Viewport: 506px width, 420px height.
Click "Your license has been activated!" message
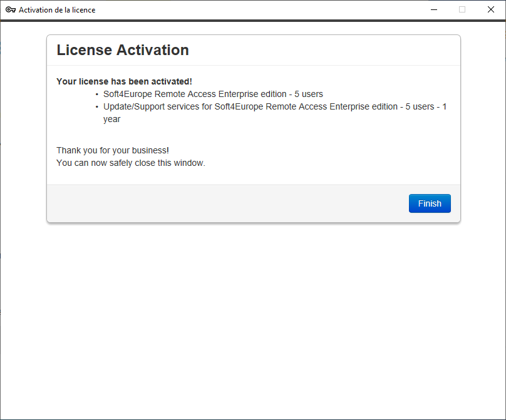tap(124, 81)
